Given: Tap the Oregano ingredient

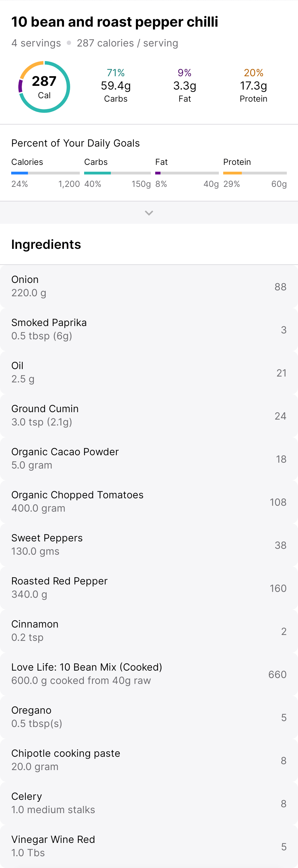Looking at the screenshot, I should tap(149, 717).
